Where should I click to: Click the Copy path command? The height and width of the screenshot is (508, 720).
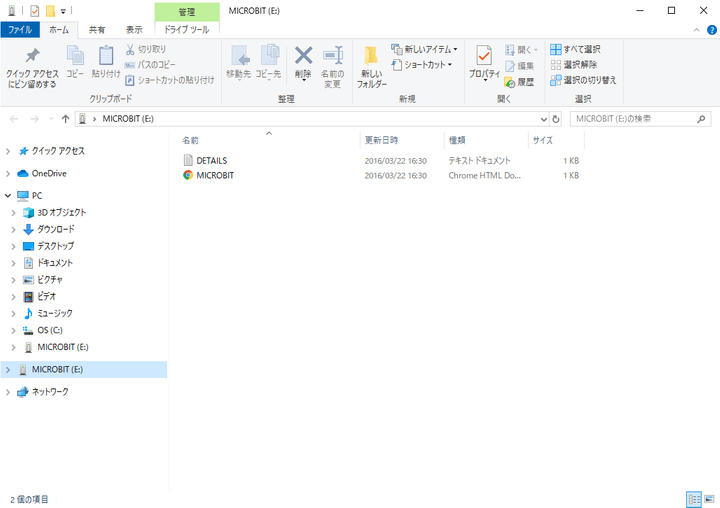pyautogui.click(x=150, y=65)
